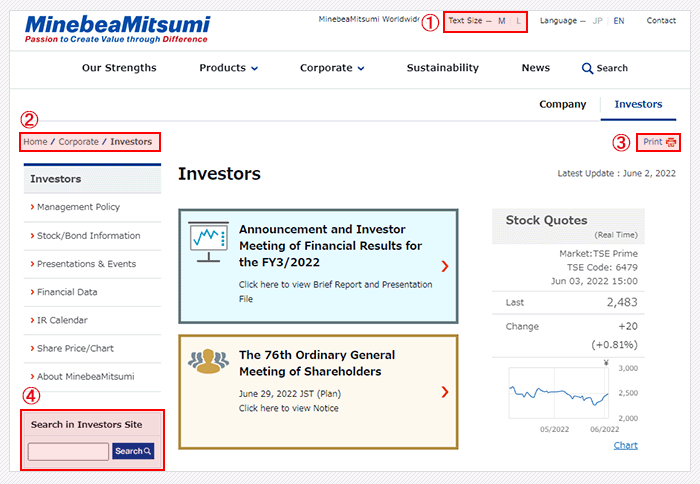Switch language to EN
Viewport: 700px width, 484px height.
coord(619,21)
